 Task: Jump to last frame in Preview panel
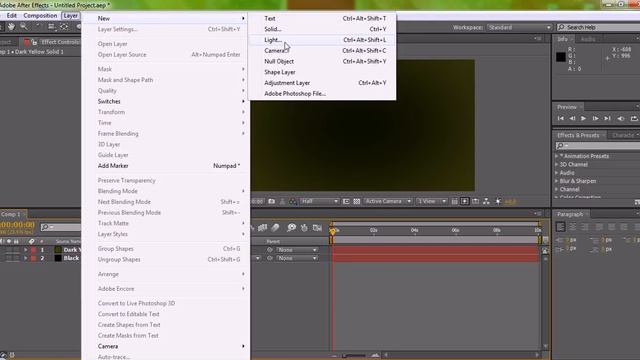coord(607,118)
